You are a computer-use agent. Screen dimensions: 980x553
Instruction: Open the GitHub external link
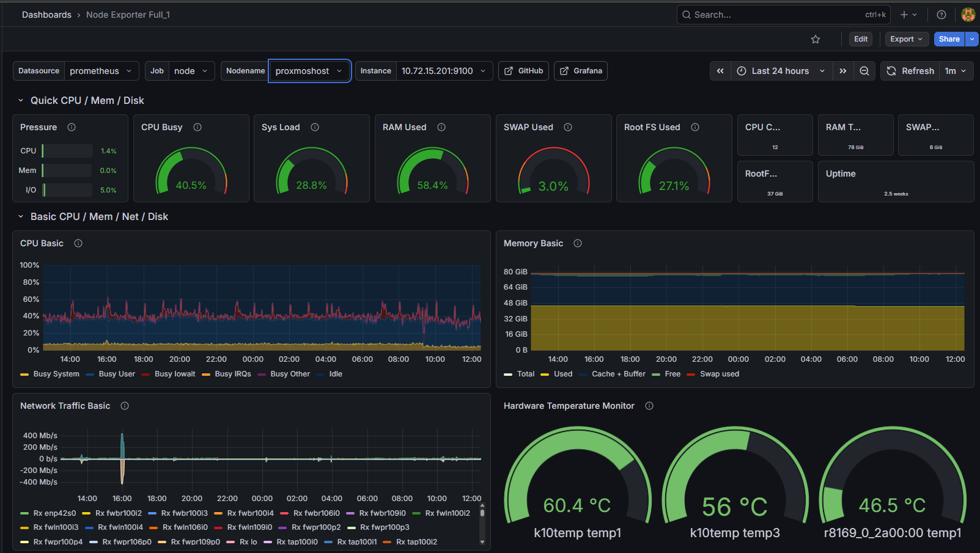pos(524,71)
